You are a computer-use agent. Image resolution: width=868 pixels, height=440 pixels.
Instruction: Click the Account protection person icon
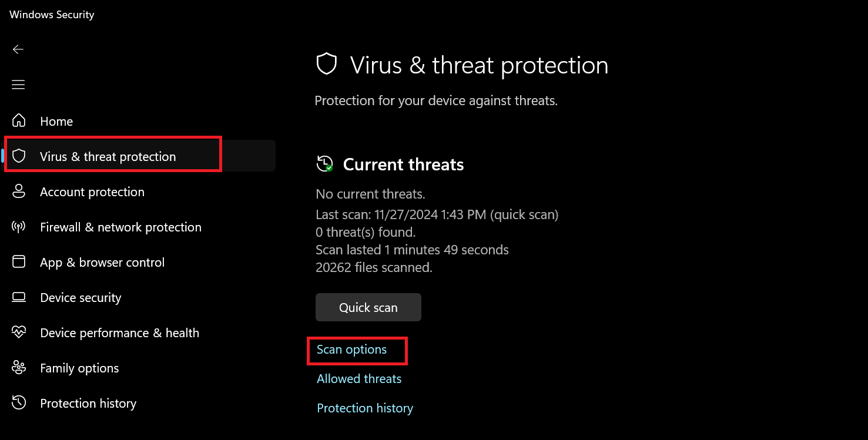click(x=19, y=192)
